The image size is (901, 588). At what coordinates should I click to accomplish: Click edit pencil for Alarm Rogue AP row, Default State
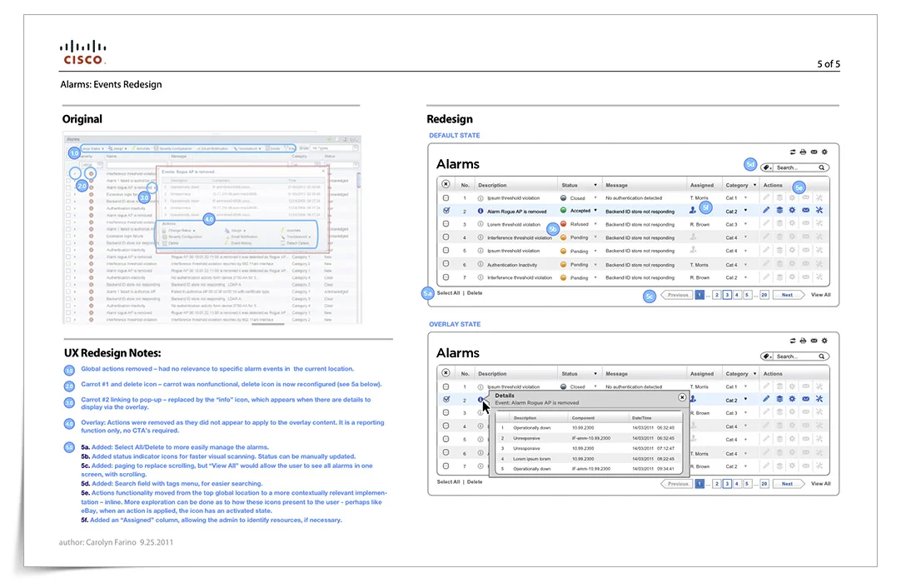[x=766, y=211]
